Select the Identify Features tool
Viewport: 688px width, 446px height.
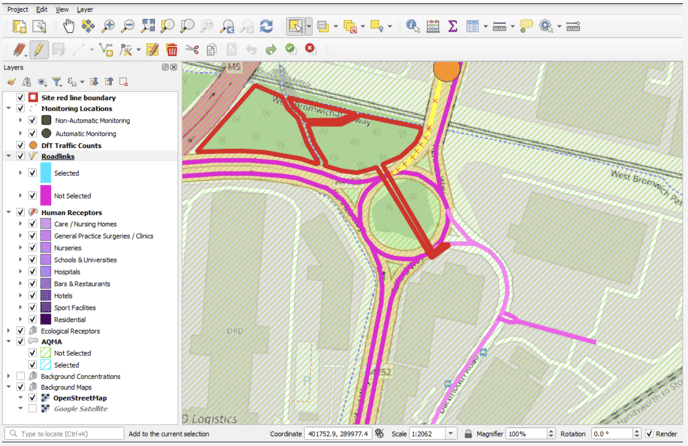coord(412,26)
